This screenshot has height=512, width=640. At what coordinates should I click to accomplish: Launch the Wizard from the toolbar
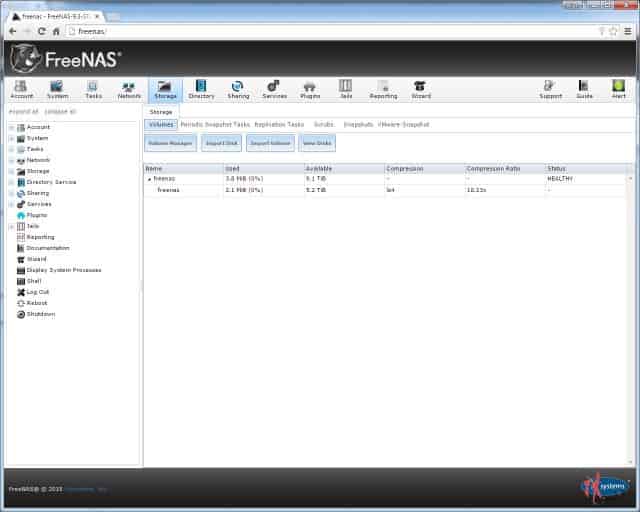(x=421, y=89)
